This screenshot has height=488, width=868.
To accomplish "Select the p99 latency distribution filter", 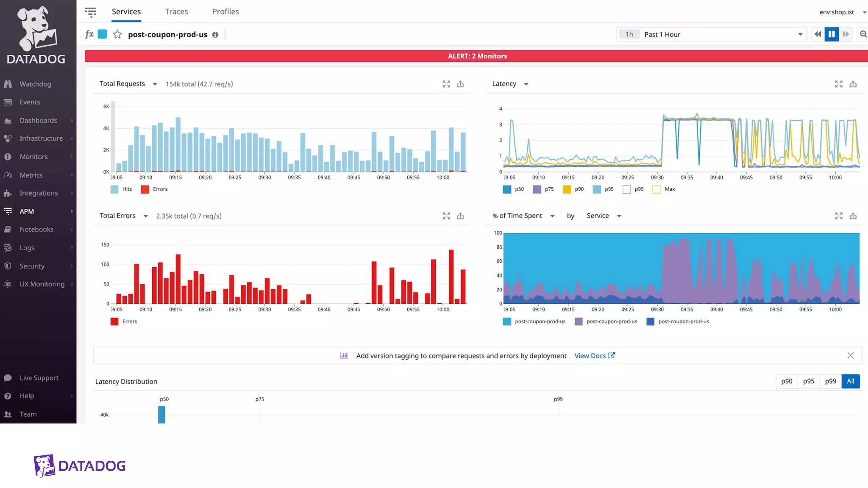I will click(831, 381).
